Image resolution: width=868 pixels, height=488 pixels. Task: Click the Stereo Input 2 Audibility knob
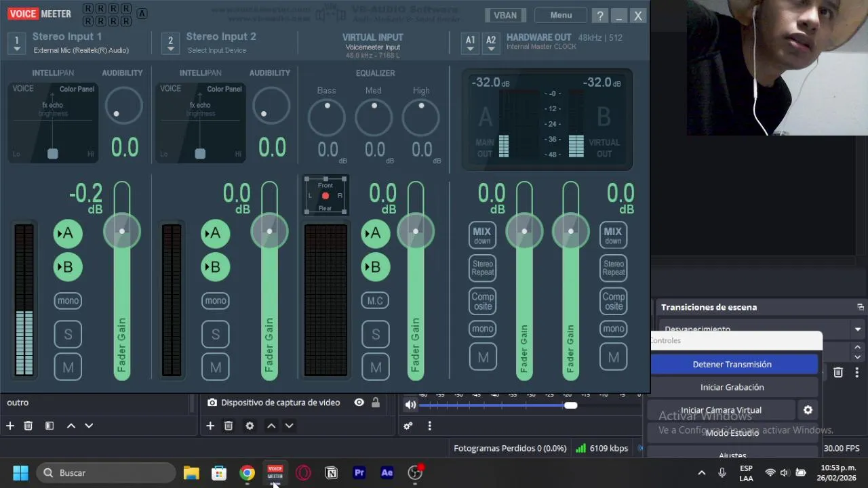pyautogui.click(x=271, y=106)
